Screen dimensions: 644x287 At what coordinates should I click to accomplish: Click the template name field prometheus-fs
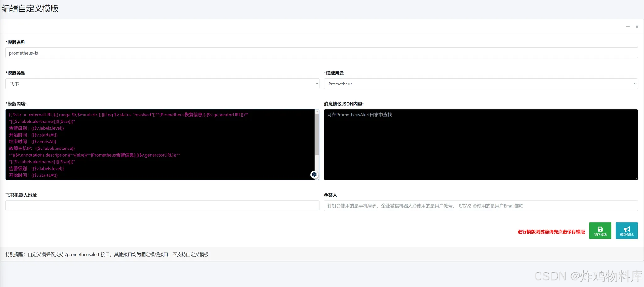coord(321,53)
